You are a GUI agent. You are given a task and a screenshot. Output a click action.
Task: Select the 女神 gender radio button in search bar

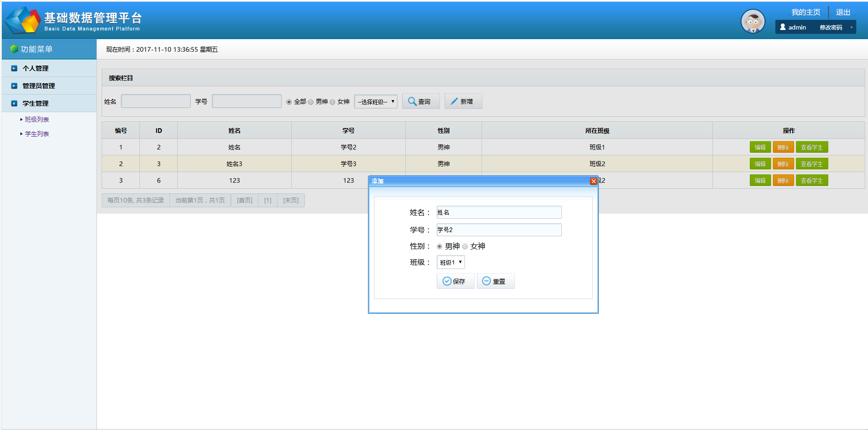[x=332, y=102]
